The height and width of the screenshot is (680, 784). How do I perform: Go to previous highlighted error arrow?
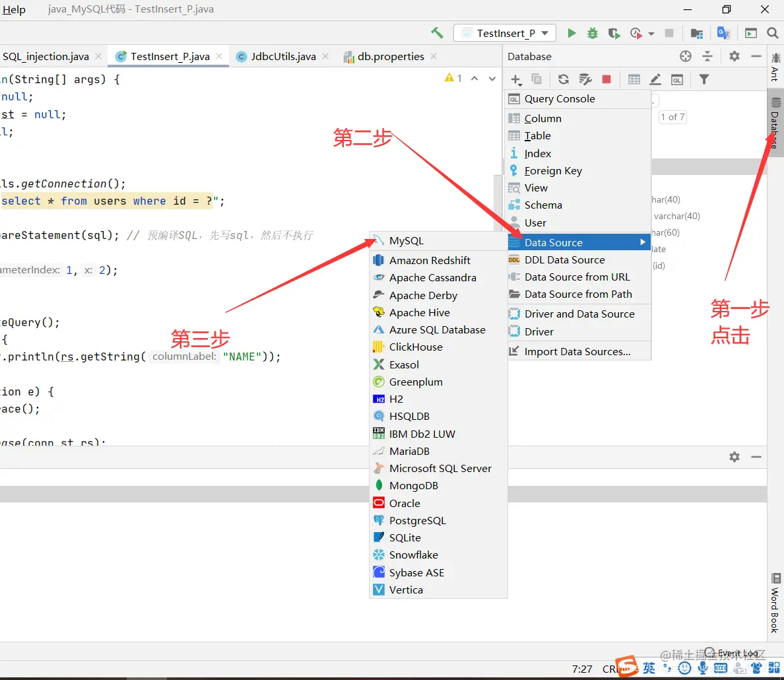(474, 79)
